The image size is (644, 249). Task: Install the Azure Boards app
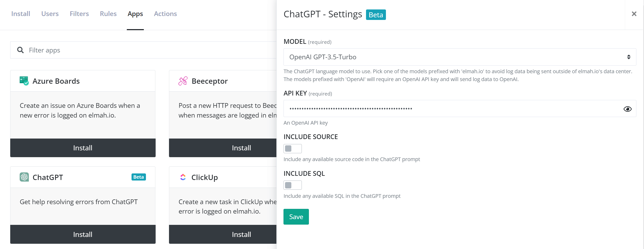click(x=83, y=148)
